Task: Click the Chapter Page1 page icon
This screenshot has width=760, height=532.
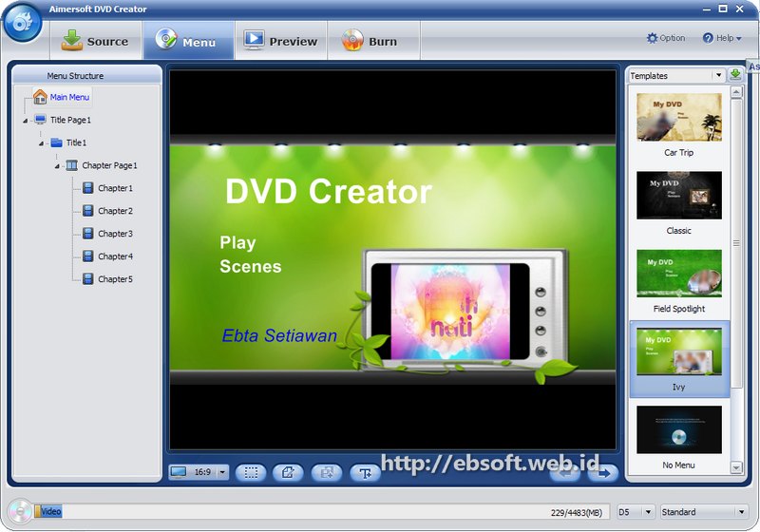Action: pyautogui.click(x=72, y=165)
